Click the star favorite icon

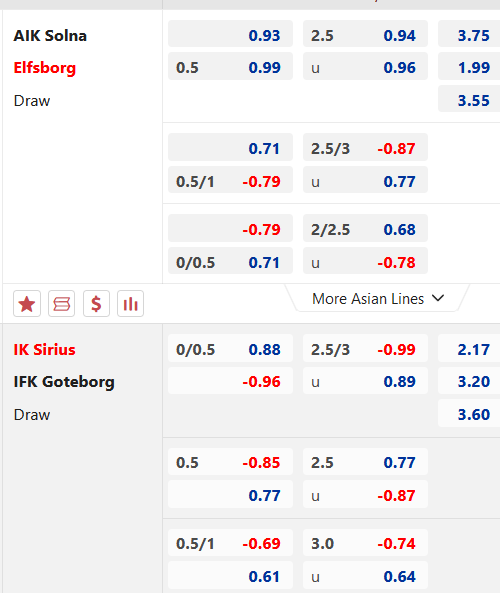[27, 303]
